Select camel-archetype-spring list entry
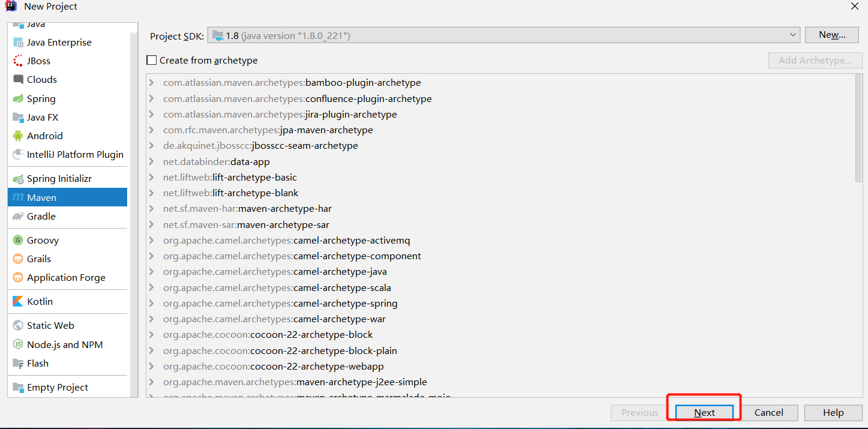Image resolution: width=868 pixels, height=429 pixels. pyautogui.click(x=280, y=303)
